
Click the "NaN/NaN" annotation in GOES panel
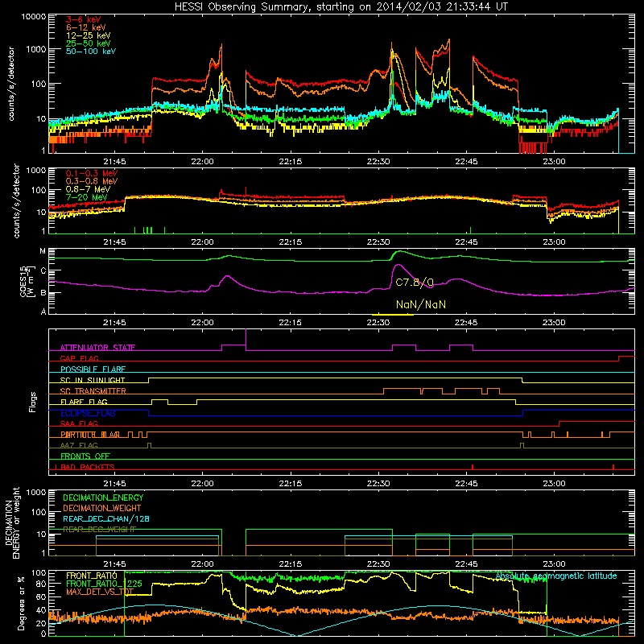(x=420, y=304)
